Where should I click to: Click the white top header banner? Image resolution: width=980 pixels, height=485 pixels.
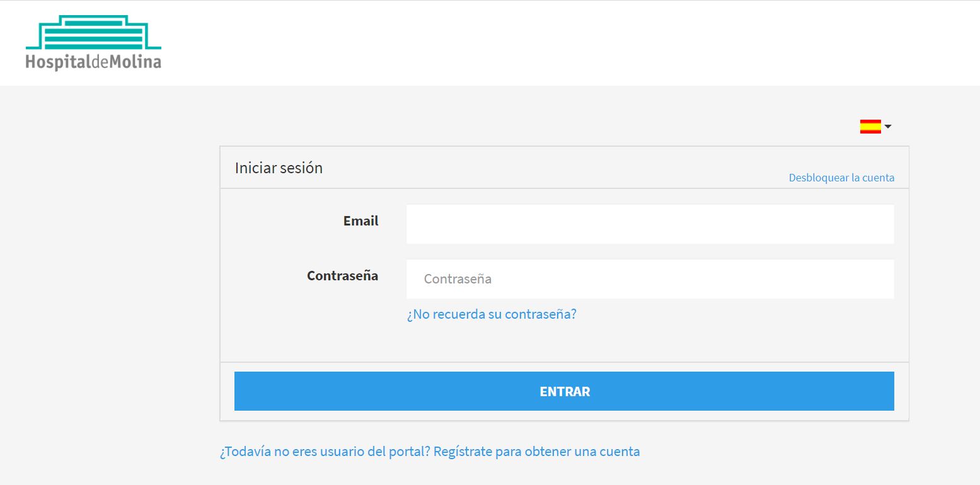pos(490,43)
